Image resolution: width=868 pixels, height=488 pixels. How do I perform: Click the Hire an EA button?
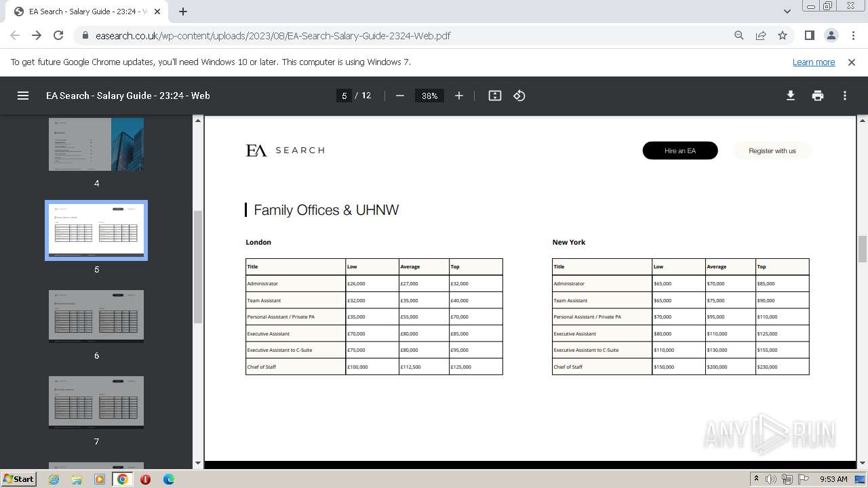pos(680,150)
